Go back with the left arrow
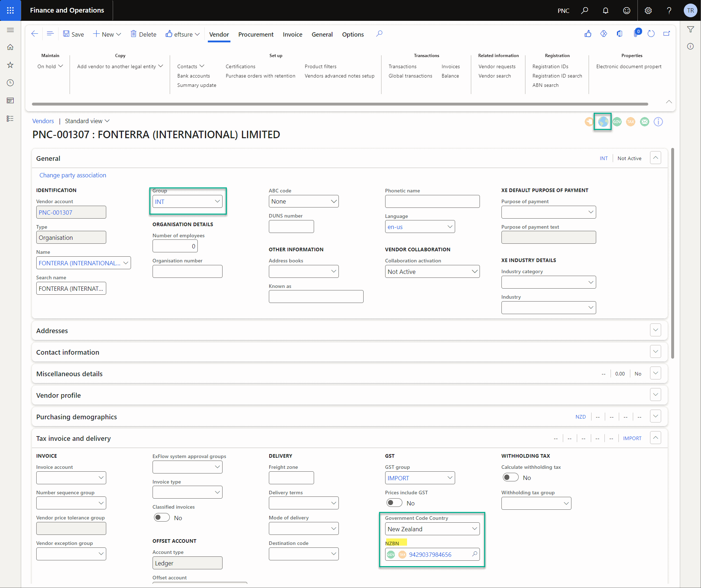Screen dimensions: 701x588 tap(35, 34)
